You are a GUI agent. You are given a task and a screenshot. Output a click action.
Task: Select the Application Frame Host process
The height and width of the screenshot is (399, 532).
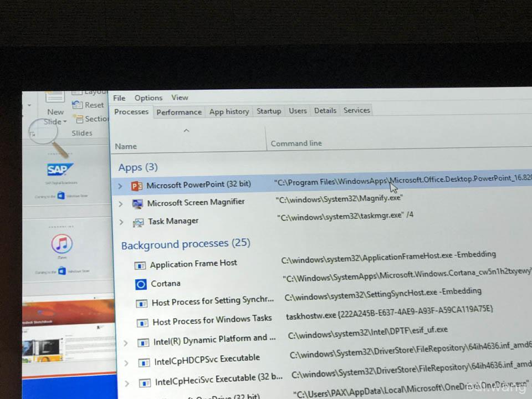[193, 264]
